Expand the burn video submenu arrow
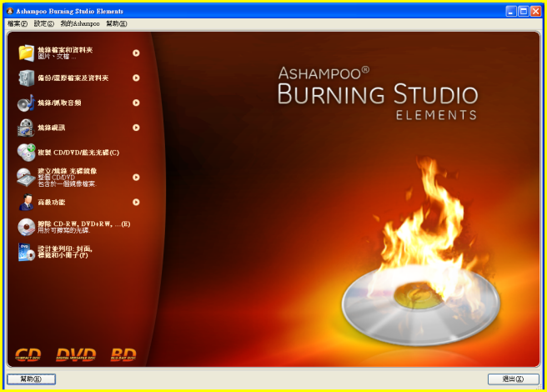Screen dimensions: 547x392 click(x=136, y=128)
